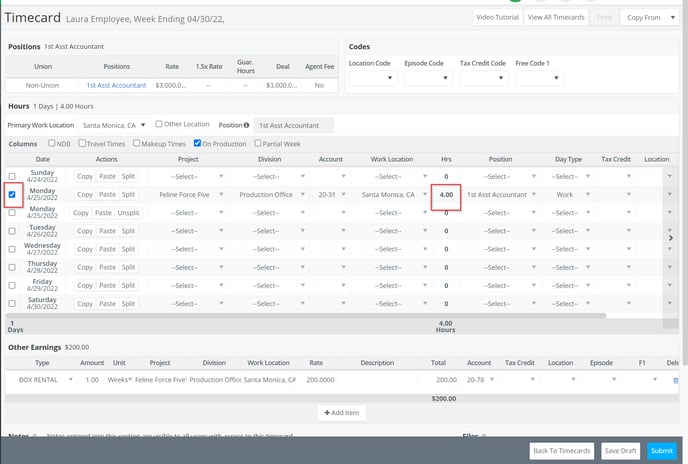
Task: Delete the BOX RENTAL earnings row
Action: pyautogui.click(x=676, y=381)
